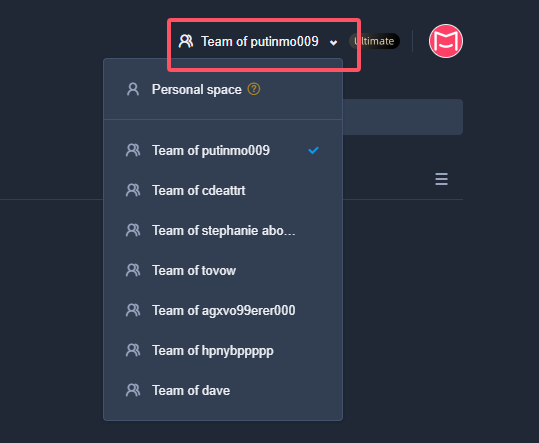The image size is (539, 443).
Task: Select the checked Team of putinmo009 entry
Action: (223, 150)
